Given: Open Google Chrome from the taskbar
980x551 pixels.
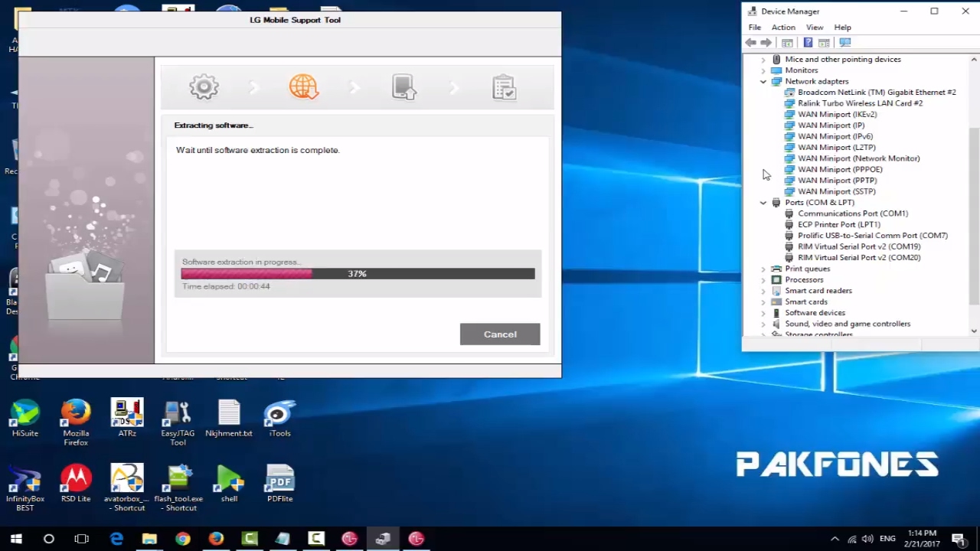Looking at the screenshot, I should tap(182, 539).
